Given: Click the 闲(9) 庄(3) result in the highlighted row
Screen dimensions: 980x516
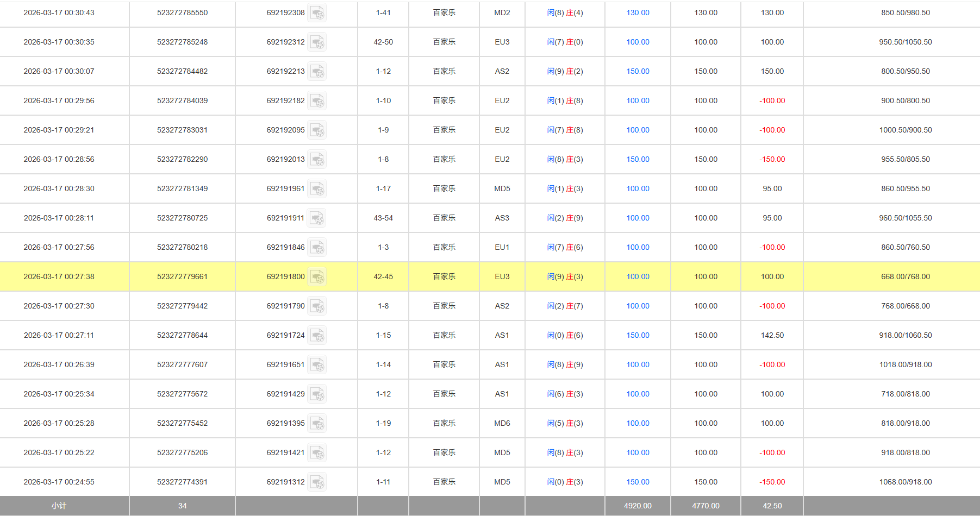Looking at the screenshot, I should pos(565,276).
